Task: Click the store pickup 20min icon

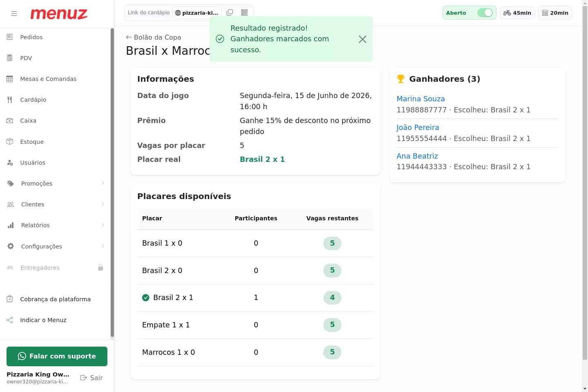Action: click(545, 13)
